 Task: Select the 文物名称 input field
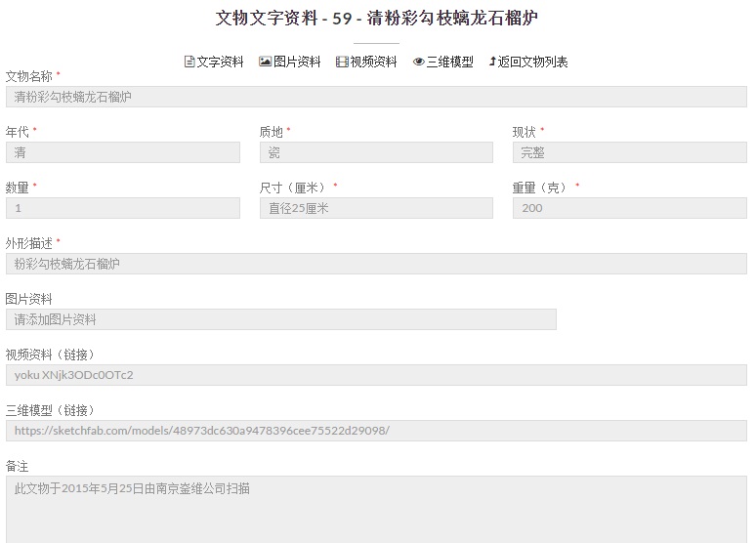tap(376, 97)
